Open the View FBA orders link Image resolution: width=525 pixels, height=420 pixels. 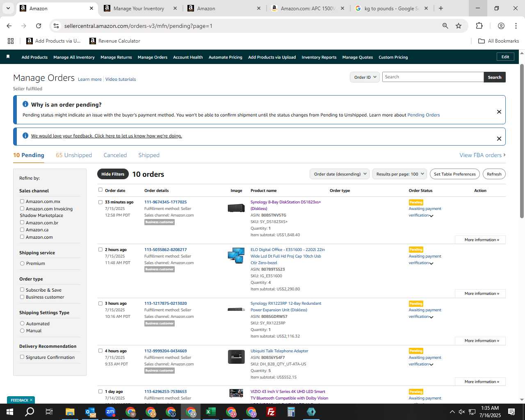pyautogui.click(x=482, y=155)
